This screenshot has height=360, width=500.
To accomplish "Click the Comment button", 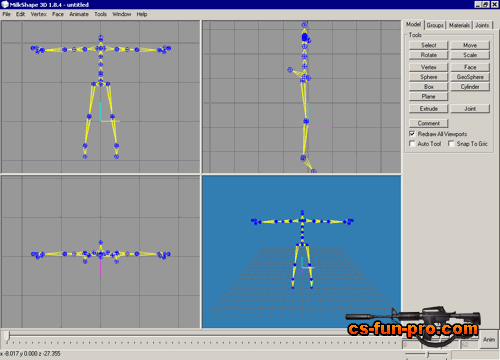I will (x=428, y=123).
